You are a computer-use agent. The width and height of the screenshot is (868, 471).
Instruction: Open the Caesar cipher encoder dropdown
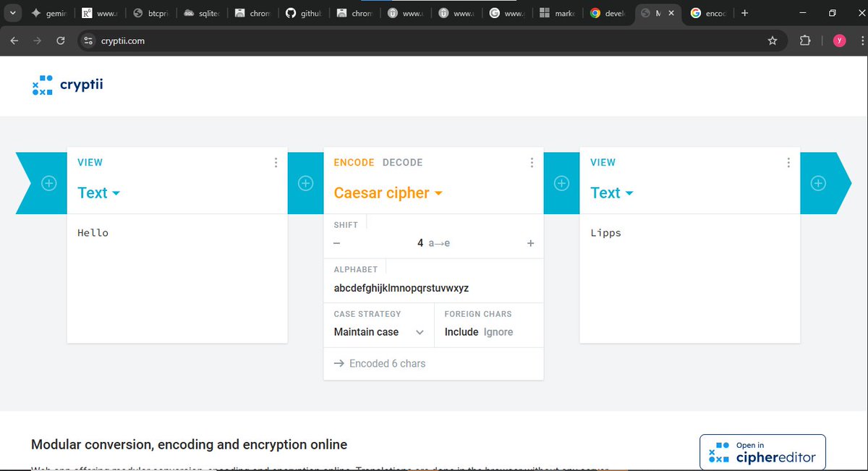pyautogui.click(x=388, y=193)
